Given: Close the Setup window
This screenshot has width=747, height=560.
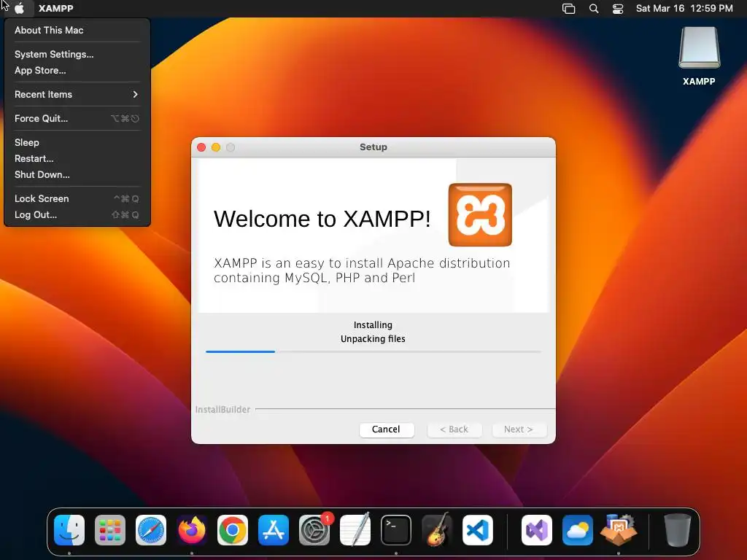Looking at the screenshot, I should (201, 147).
